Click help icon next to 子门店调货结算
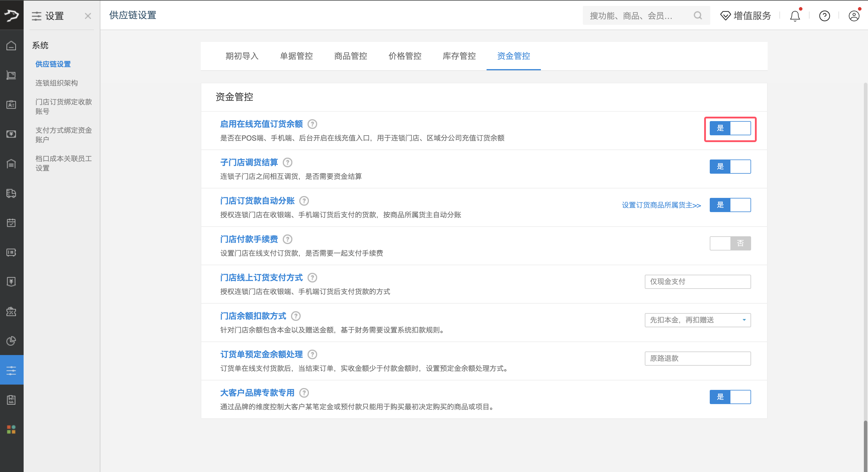The width and height of the screenshot is (868, 472). tap(288, 162)
